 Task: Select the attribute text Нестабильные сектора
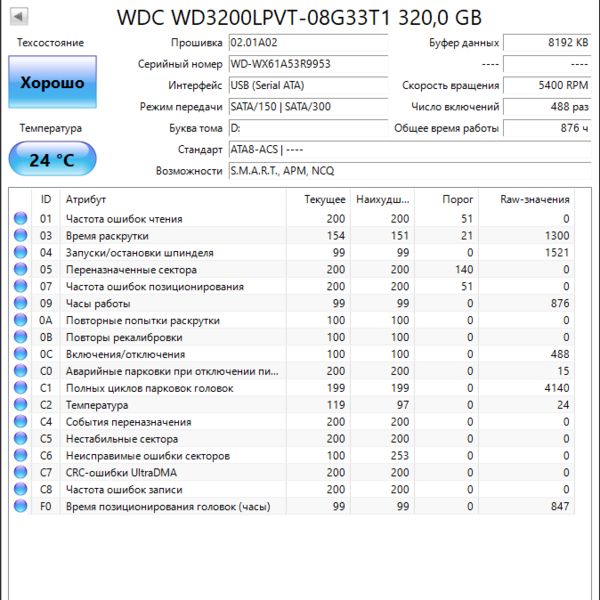coord(122,439)
